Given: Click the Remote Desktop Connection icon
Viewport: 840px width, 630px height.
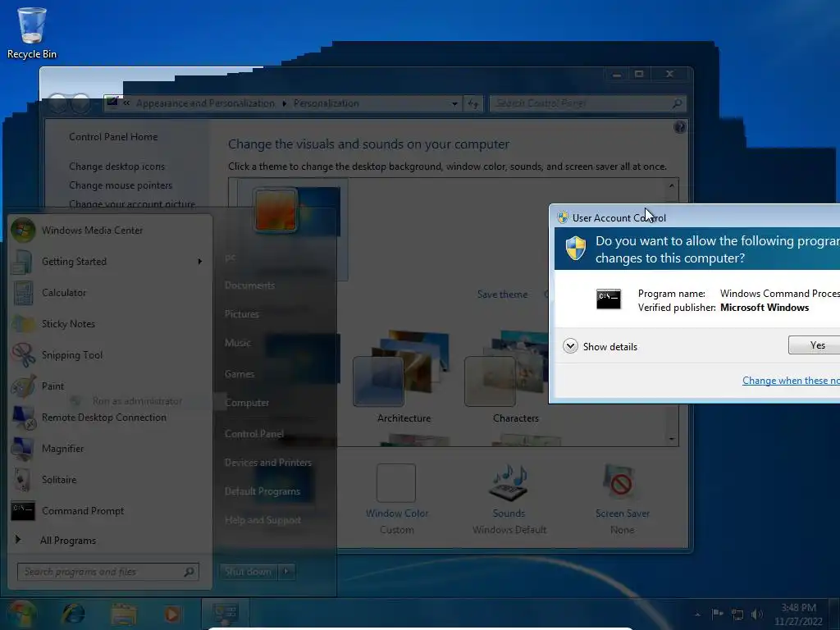Looking at the screenshot, I should [23, 418].
